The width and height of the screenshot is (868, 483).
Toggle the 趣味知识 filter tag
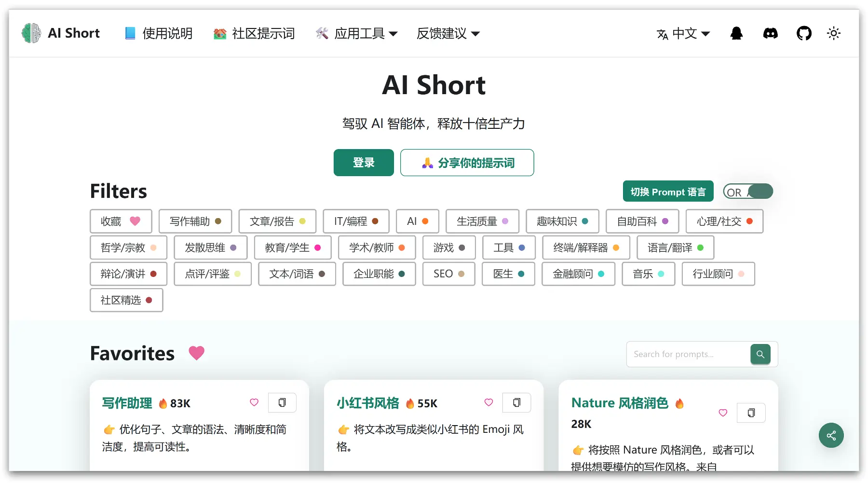pyautogui.click(x=563, y=221)
